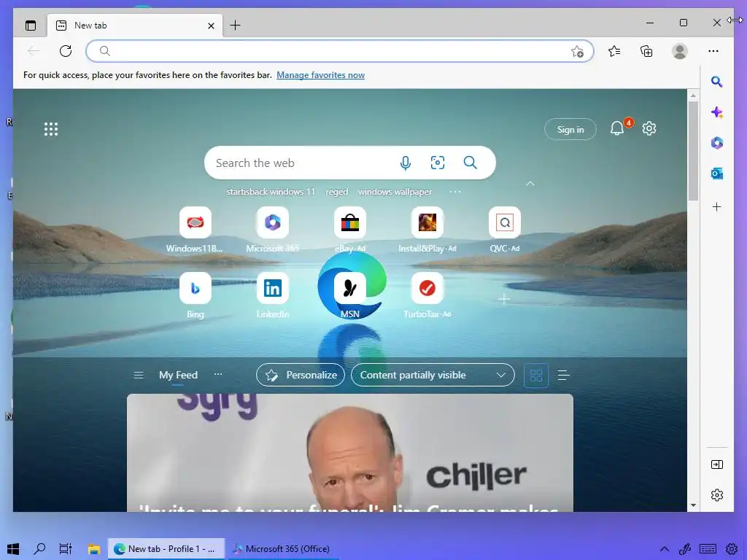This screenshot has width=747, height=560.
Task: Click the scrollbar down arrow
Action: (693, 506)
